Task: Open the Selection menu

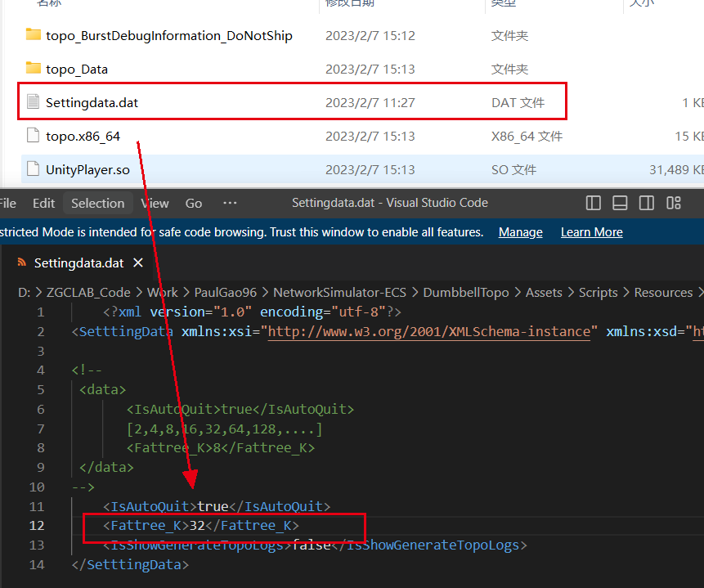Action: point(98,203)
